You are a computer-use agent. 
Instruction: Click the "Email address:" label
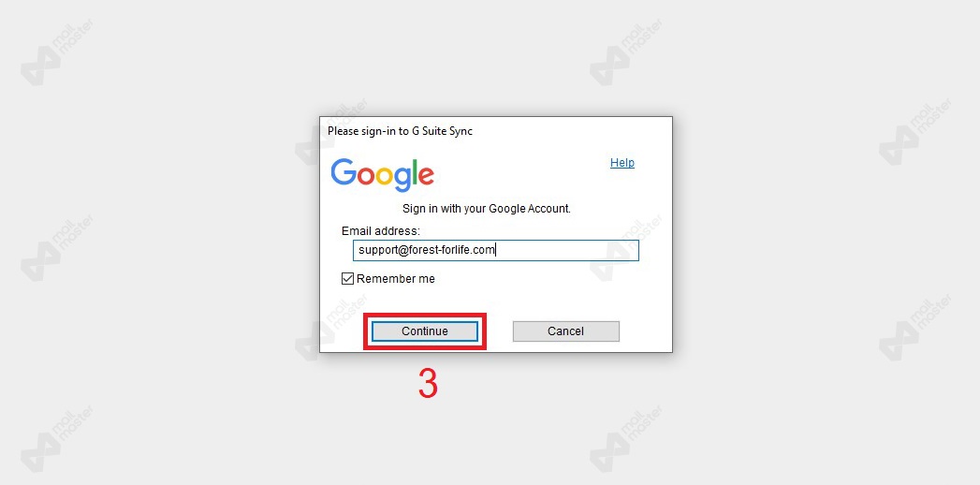(381, 230)
